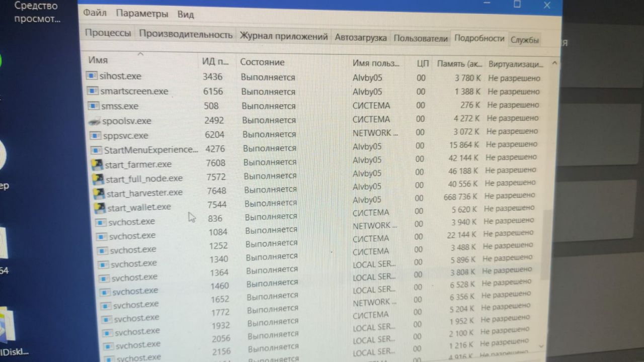
Task: Sort by the Состояние column header
Action: coord(262,62)
